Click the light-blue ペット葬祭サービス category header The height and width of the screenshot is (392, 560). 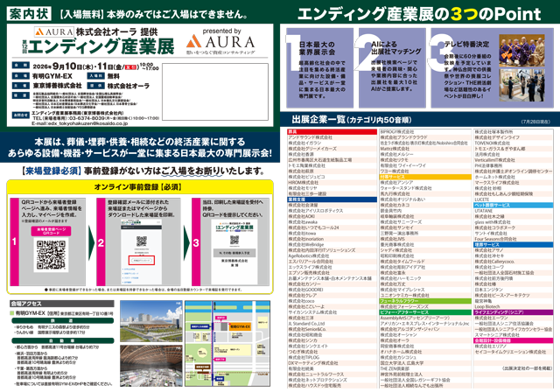tap(513, 206)
